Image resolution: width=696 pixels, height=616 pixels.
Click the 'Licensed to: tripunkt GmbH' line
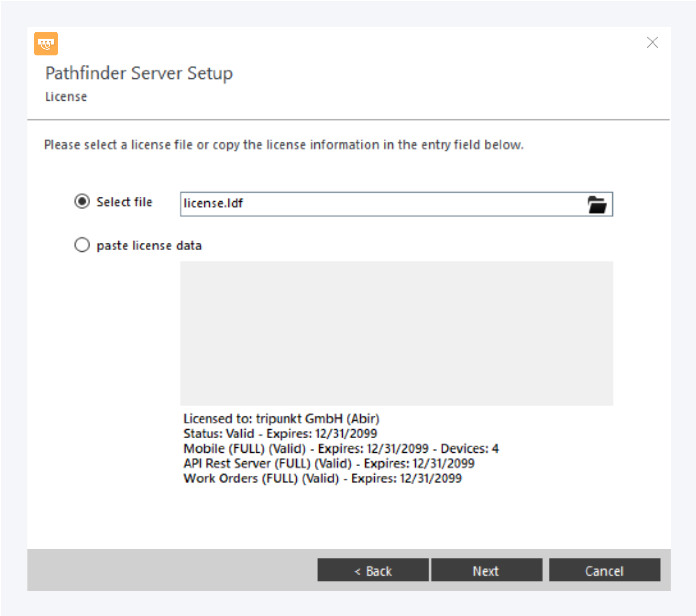pos(281,418)
